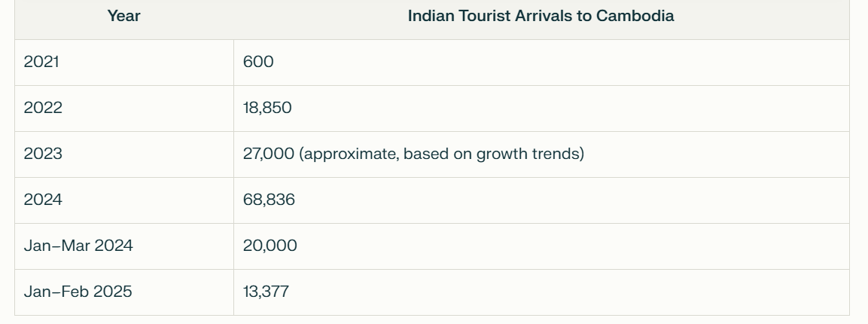Click the 2022 year cell
Screen dimensions: 868x324
[x=43, y=108]
